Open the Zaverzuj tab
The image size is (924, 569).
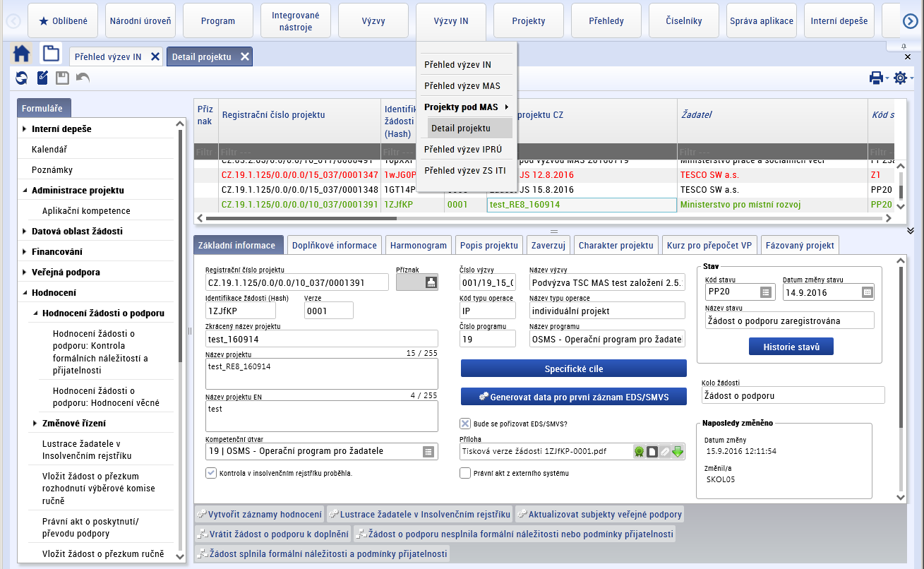(548, 245)
